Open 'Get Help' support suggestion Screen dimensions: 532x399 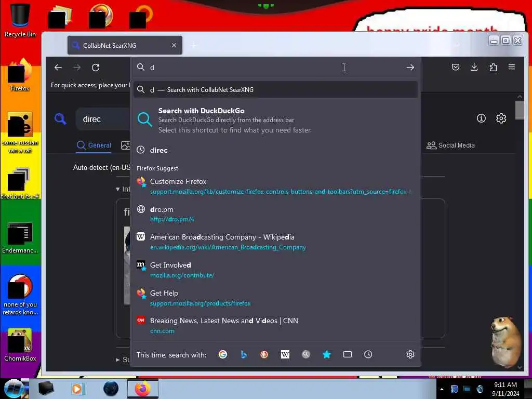coord(275,298)
